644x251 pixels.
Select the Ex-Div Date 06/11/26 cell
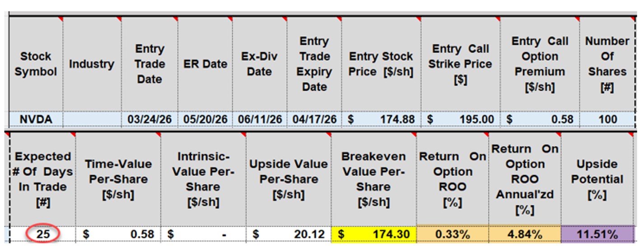(x=260, y=119)
